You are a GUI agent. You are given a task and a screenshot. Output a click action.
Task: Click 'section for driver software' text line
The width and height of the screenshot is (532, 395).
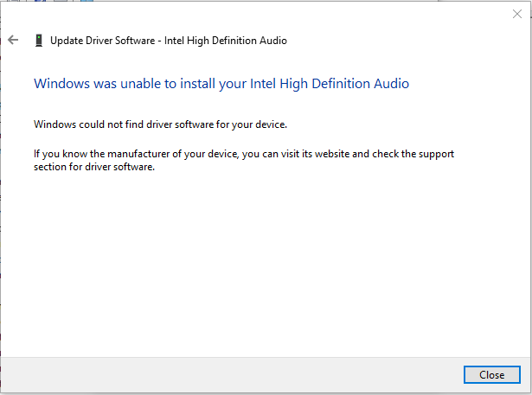(94, 167)
